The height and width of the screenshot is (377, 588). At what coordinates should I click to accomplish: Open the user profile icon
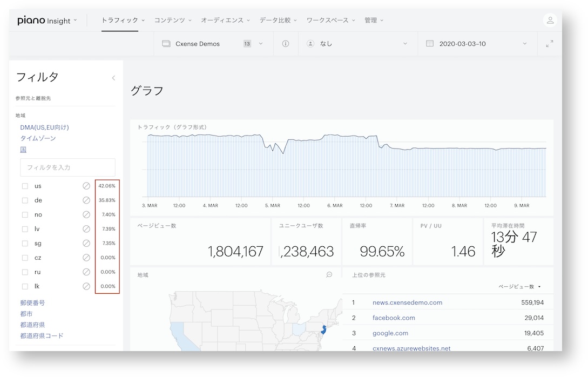coord(550,21)
